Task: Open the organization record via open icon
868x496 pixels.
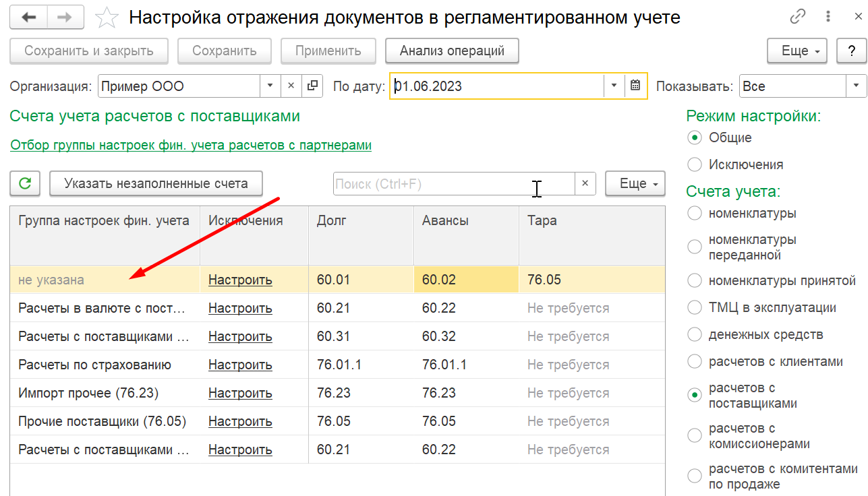Action: [312, 86]
